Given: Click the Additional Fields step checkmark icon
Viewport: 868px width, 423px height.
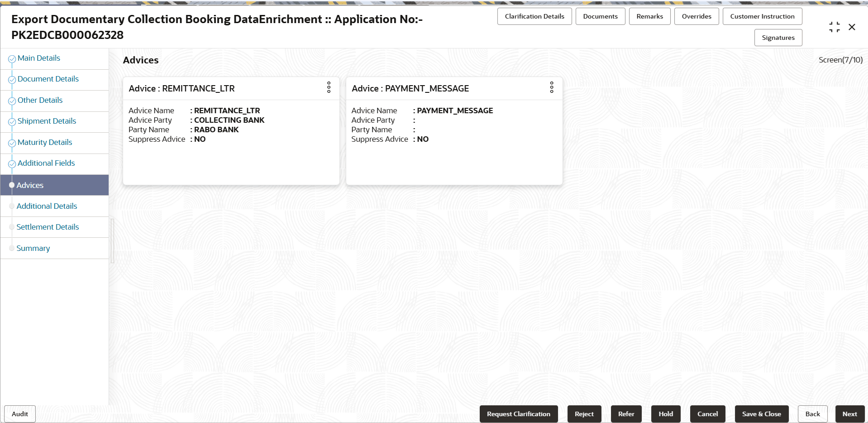Looking at the screenshot, I should [12, 164].
